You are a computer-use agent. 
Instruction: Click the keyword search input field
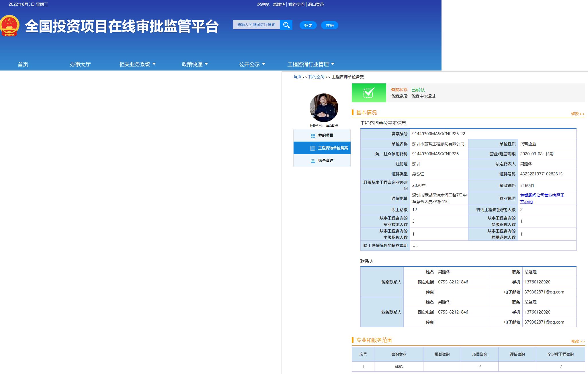(x=256, y=25)
